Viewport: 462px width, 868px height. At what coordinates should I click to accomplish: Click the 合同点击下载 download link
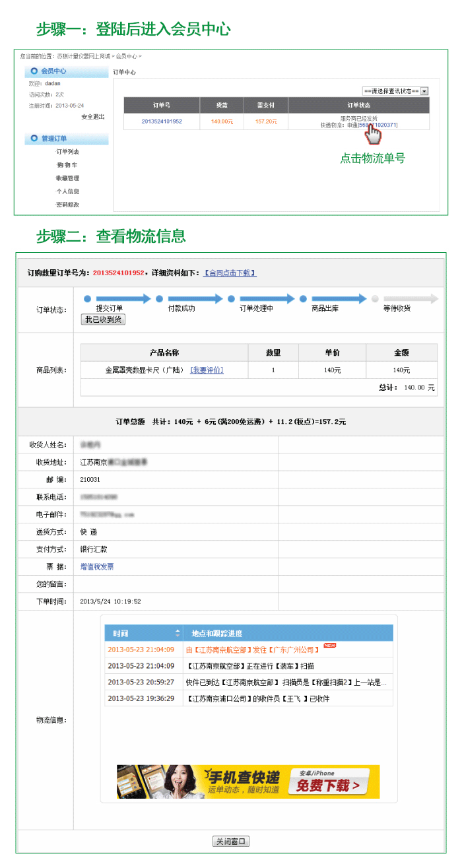(230, 273)
